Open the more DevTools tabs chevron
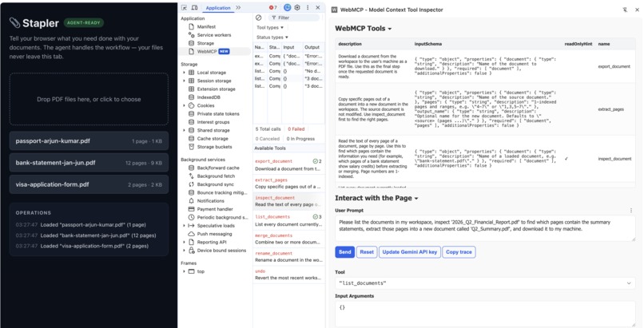644x328 pixels. pyautogui.click(x=238, y=8)
